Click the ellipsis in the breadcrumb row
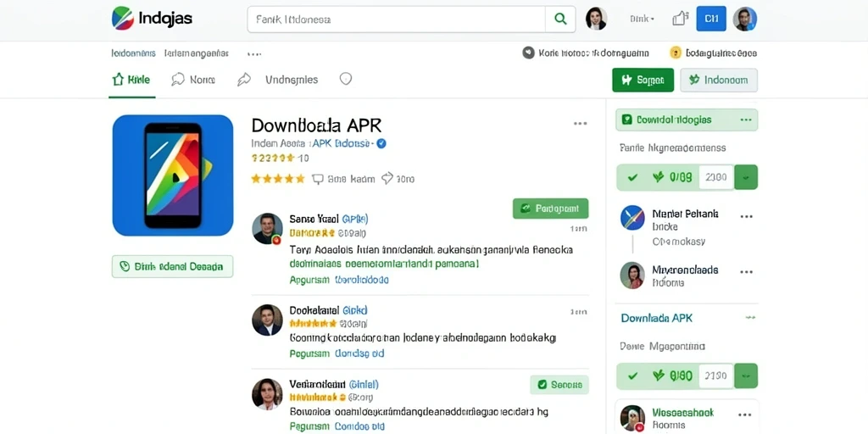 [254, 53]
